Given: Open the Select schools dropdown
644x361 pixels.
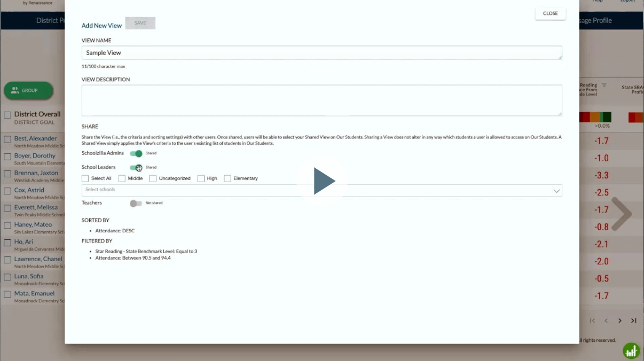Looking at the screenshot, I should tap(321, 190).
